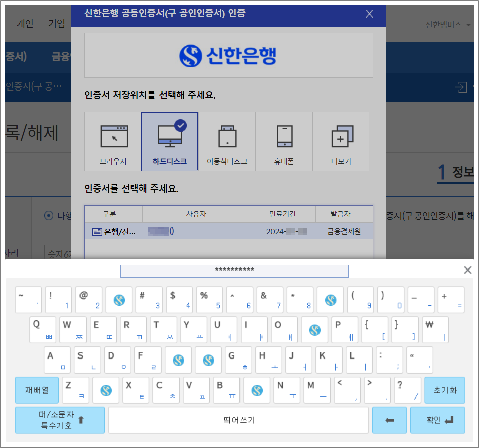The image size is (479, 448).
Task: Tap the tilde backtick key
Action: point(28,300)
